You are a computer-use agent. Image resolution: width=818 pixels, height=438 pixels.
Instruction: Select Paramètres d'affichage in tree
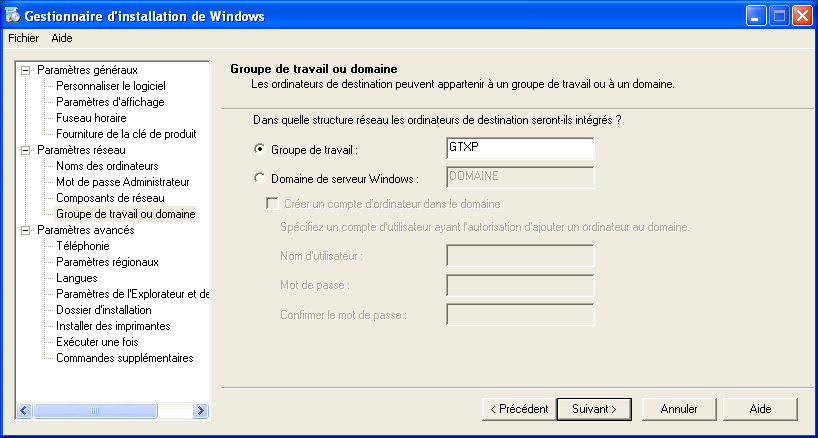(110, 102)
